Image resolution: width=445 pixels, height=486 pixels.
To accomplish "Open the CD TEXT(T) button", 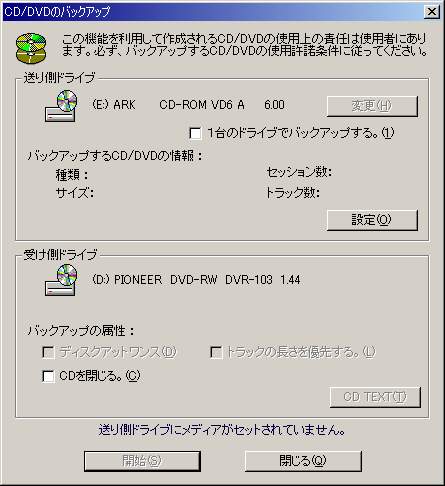I will point(375,397).
